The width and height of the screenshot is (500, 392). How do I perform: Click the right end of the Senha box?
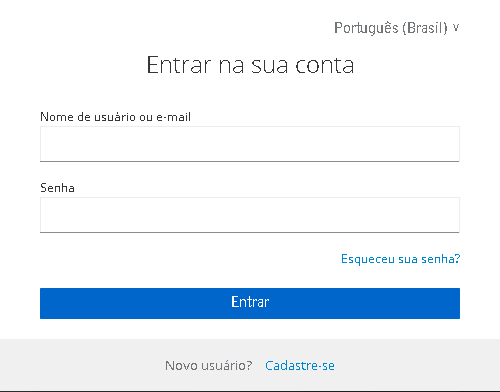click(452, 215)
